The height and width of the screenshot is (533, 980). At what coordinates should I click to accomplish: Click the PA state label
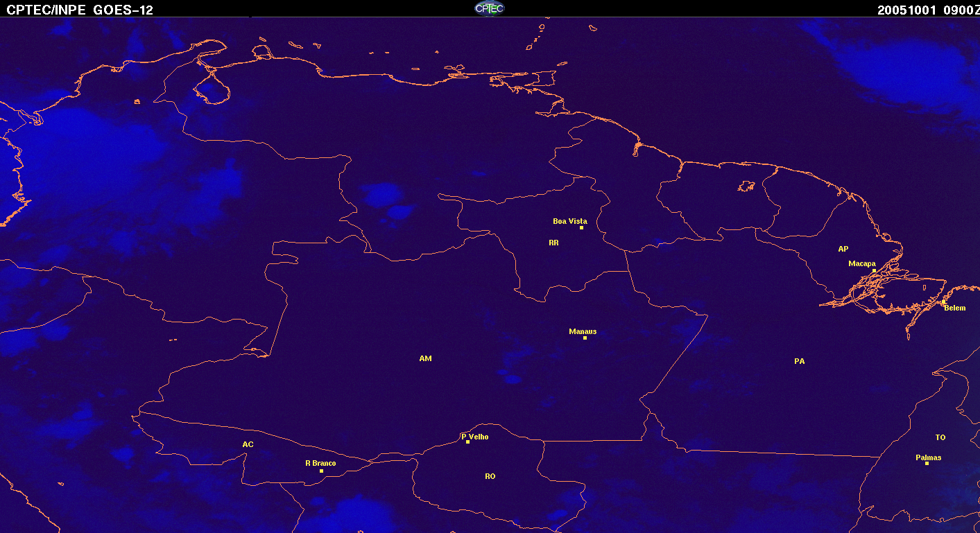click(x=800, y=361)
